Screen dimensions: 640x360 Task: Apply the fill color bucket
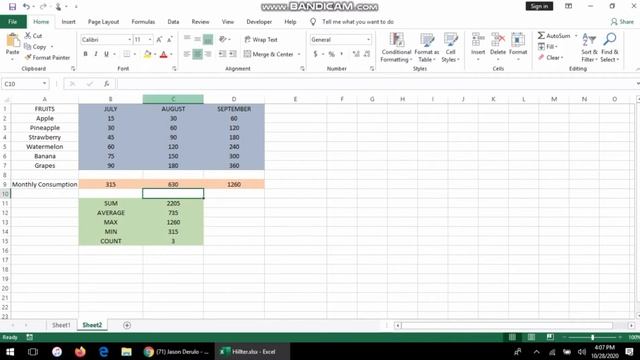click(147, 54)
